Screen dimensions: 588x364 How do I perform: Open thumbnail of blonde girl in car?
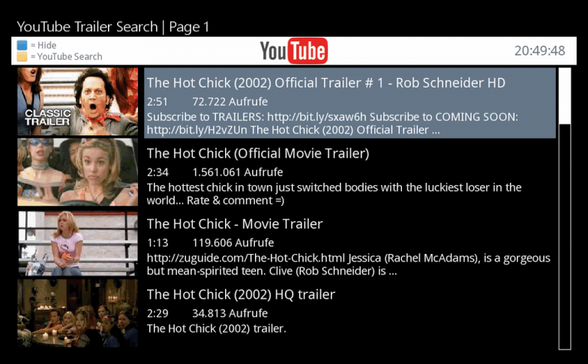click(77, 172)
